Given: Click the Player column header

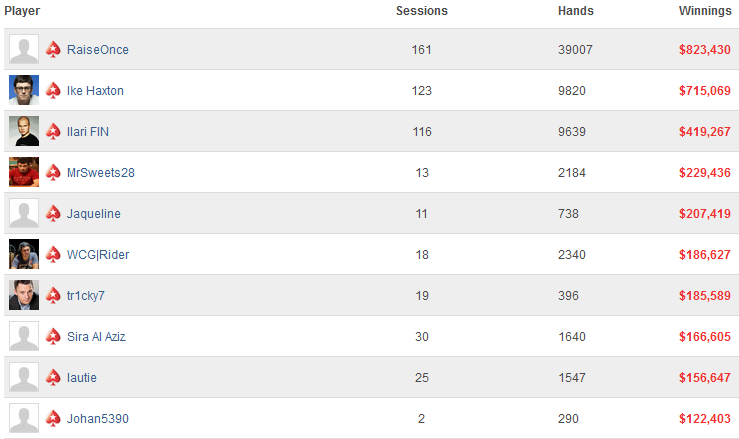Looking at the screenshot, I should pyautogui.click(x=22, y=11).
